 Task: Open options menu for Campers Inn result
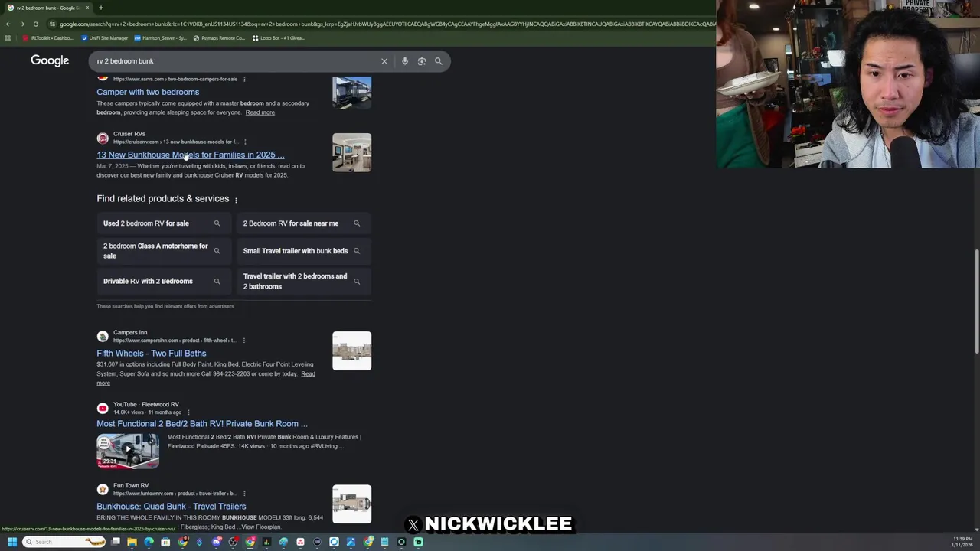coord(243,341)
